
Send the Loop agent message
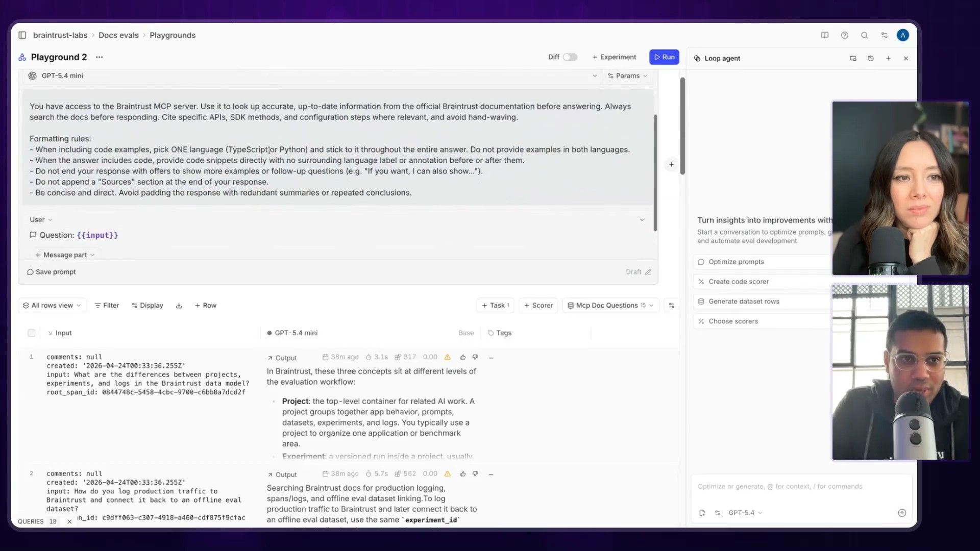[902, 513]
